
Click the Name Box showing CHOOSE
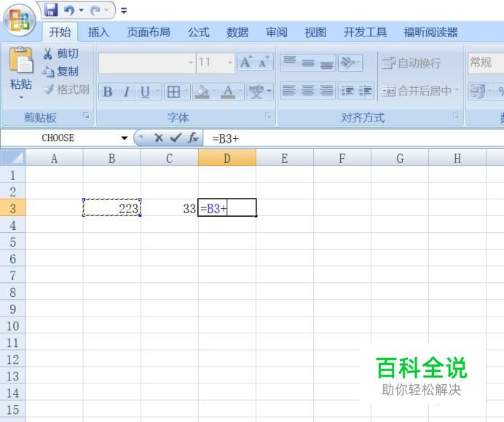tap(58, 138)
